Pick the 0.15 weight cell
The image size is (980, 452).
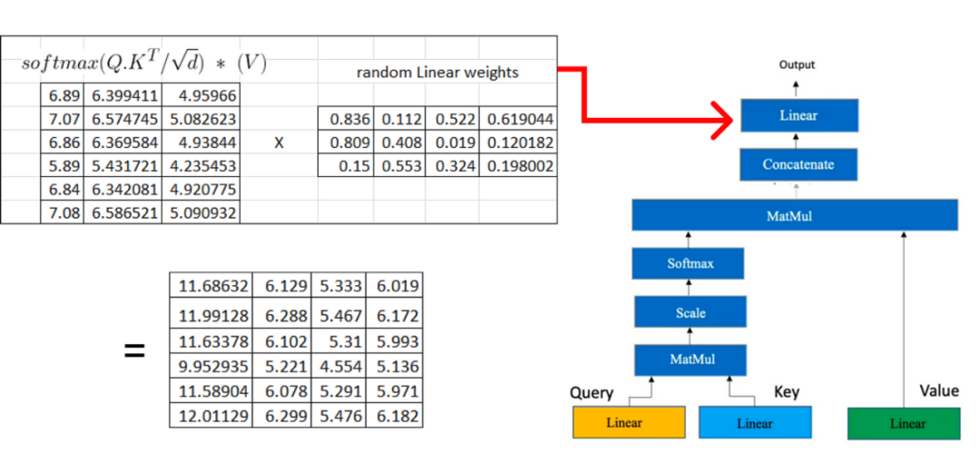[346, 166]
